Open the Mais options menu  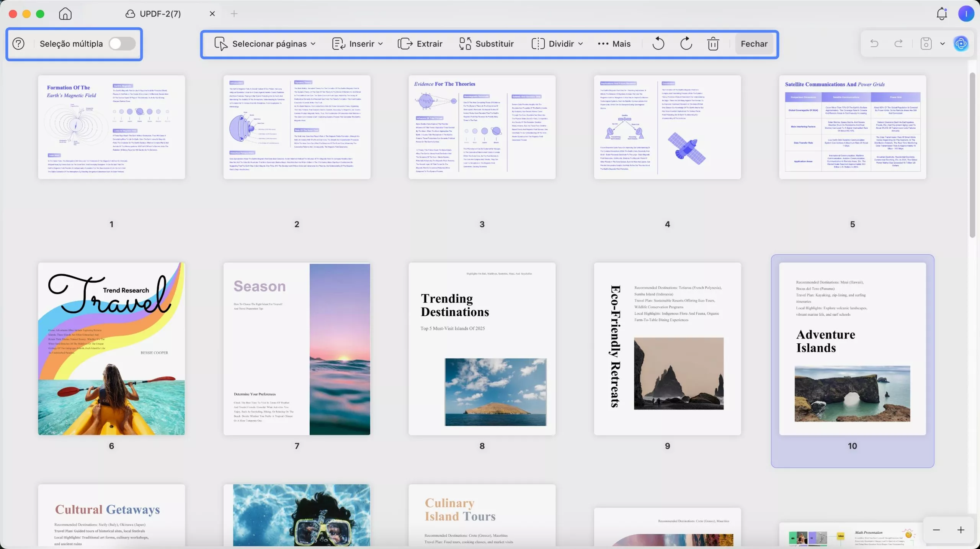(x=614, y=44)
